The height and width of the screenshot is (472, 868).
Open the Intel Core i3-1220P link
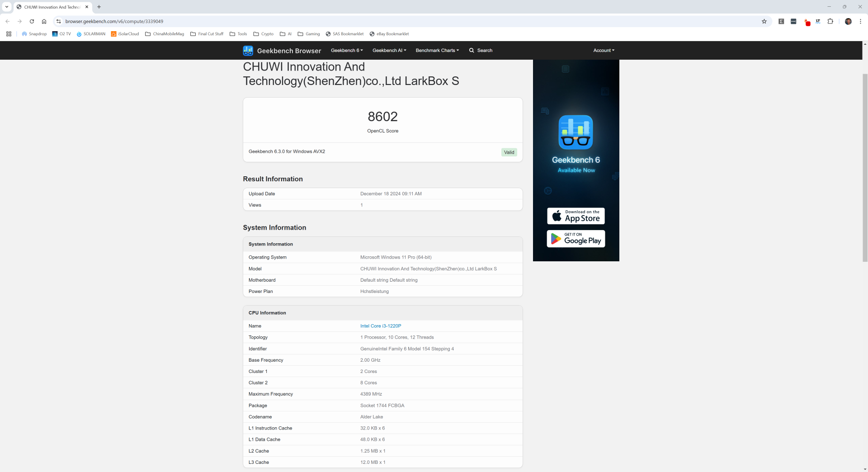click(x=381, y=326)
